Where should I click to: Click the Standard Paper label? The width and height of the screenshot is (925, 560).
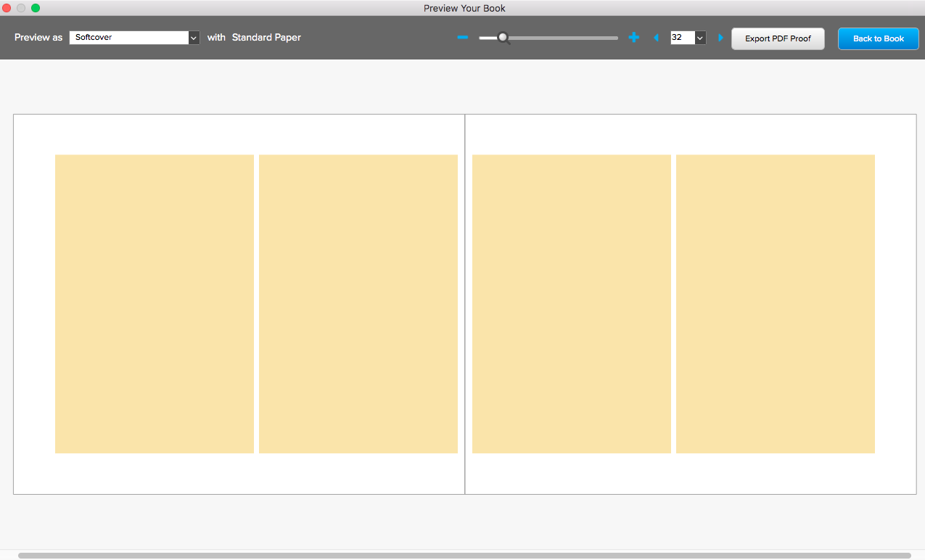(266, 37)
